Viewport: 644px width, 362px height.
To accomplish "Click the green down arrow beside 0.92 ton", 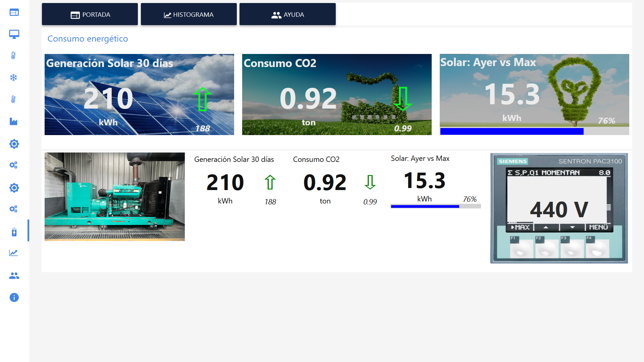I will click(x=370, y=182).
